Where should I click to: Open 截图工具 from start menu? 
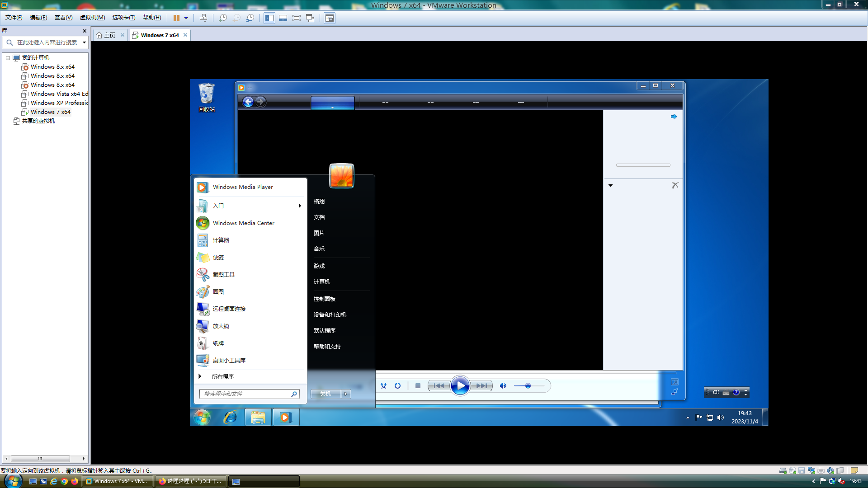click(x=250, y=275)
